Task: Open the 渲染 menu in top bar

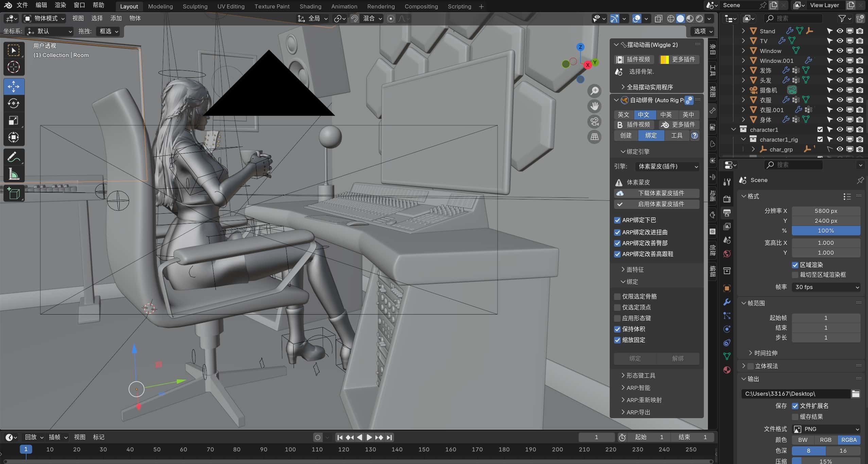Action: tap(60, 5)
